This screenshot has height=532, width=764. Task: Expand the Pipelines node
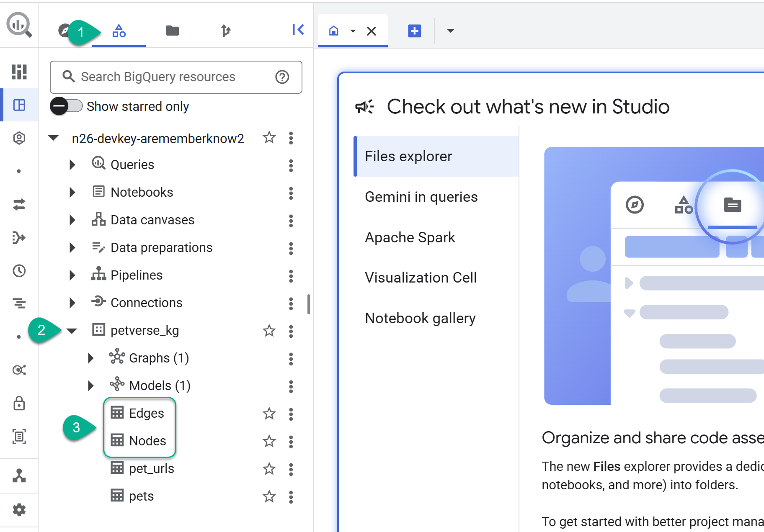point(72,275)
